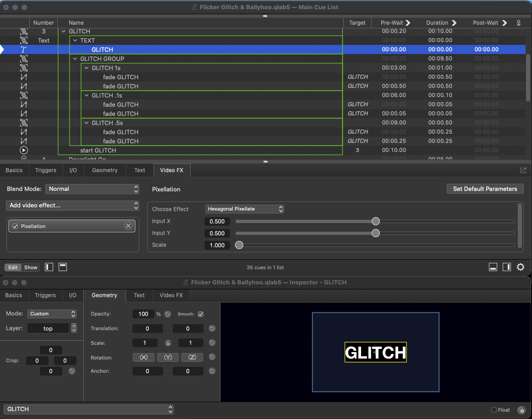Open the Blend Mode dropdown

point(92,189)
